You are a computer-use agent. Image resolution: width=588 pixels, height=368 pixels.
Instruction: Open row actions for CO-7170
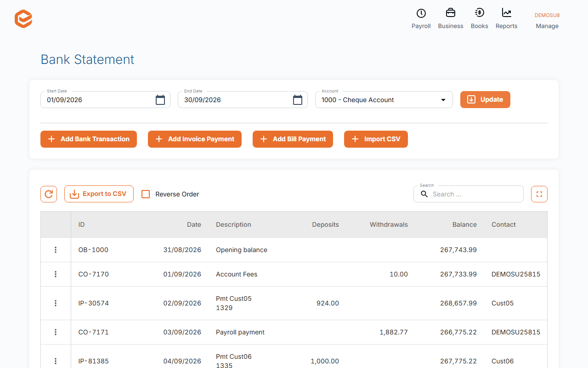tap(56, 274)
